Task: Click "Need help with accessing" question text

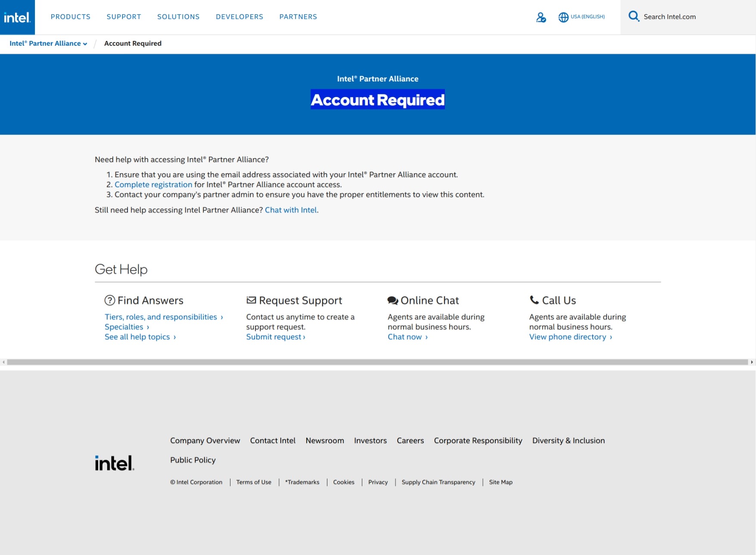Action: pyautogui.click(x=182, y=159)
